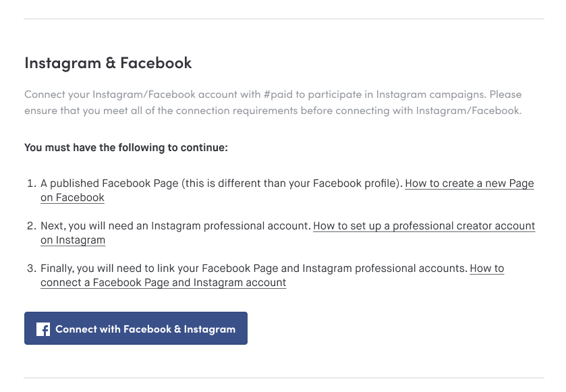The image size is (566, 392).
Task: Open the "How to" link ending step three's first line
Action: coord(486,269)
